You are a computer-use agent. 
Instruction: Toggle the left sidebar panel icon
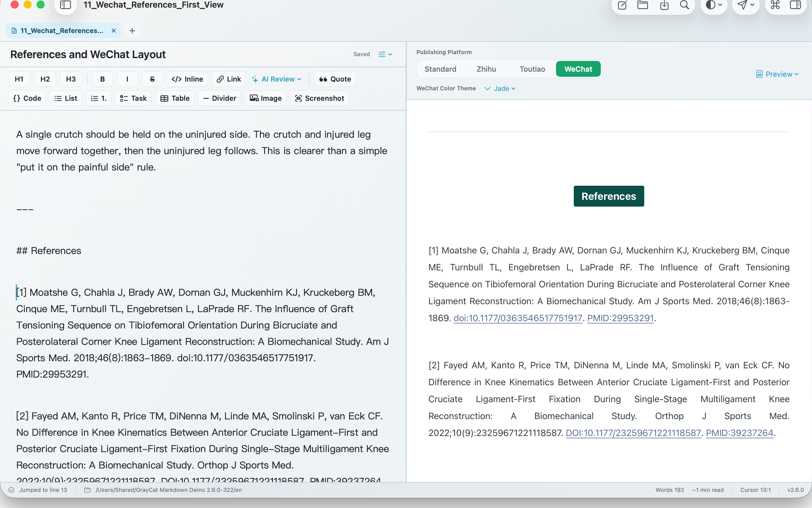coord(65,5)
